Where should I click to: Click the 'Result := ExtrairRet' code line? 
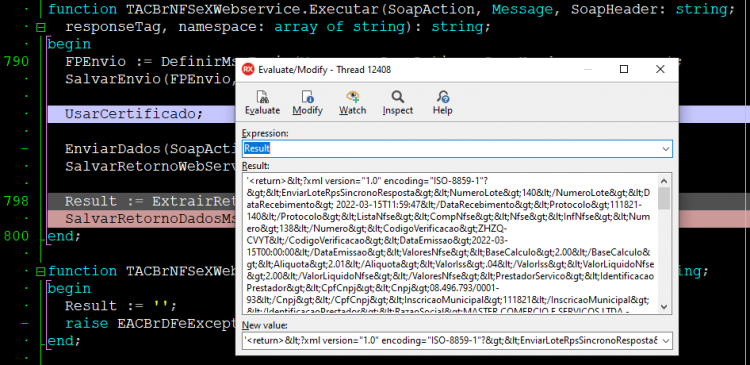click(150, 201)
